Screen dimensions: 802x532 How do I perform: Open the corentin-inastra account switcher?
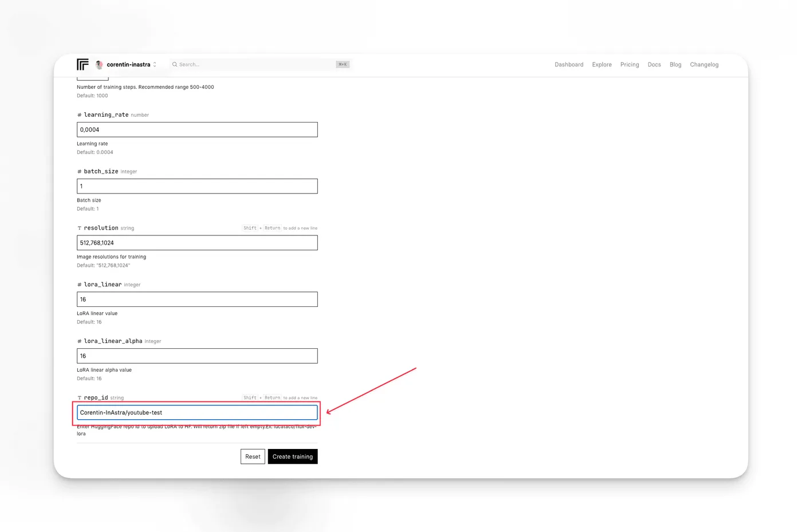pyautogui.click(x=126, y=65)
